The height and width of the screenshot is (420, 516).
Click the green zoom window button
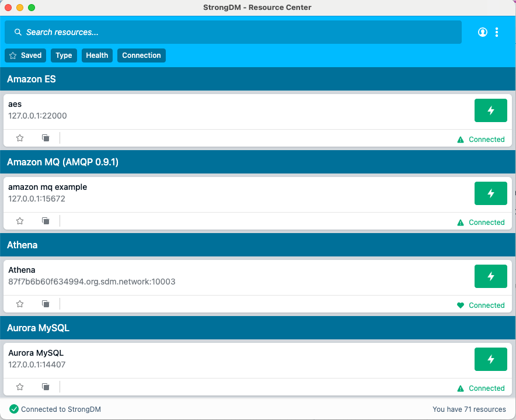point(32,8)
